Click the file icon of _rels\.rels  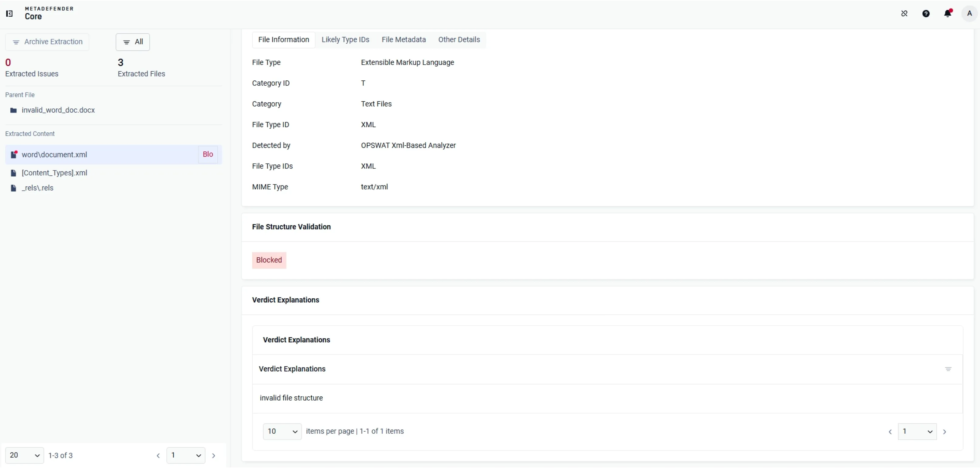coord(13,188)
